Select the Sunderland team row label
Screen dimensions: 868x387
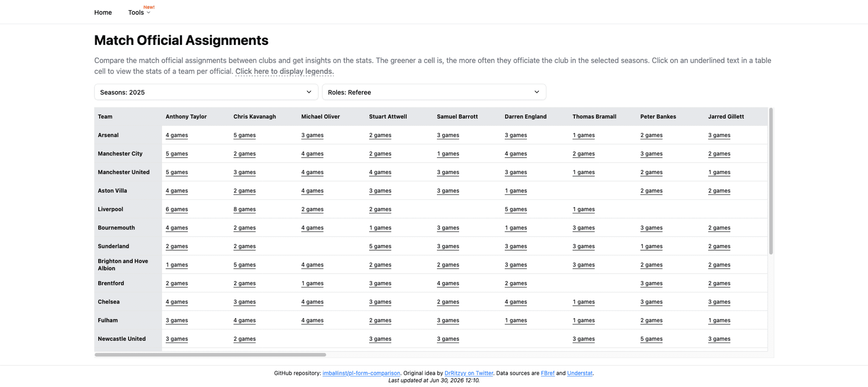(x=114, y=246)
